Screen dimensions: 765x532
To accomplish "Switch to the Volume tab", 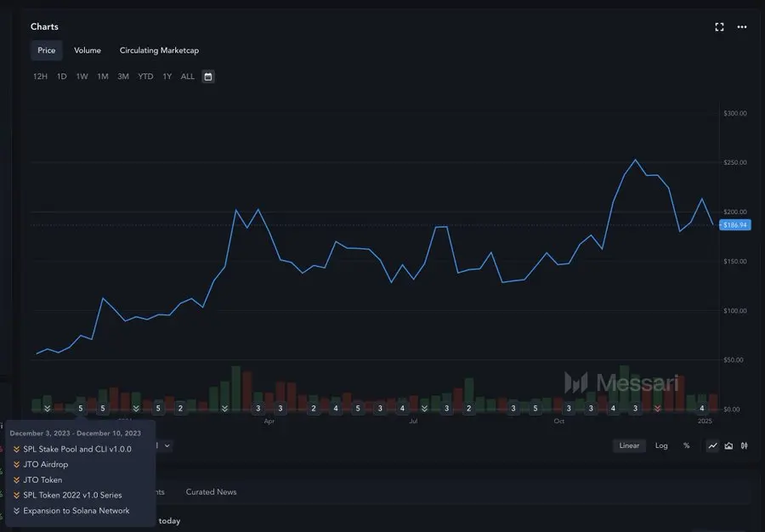I will point(88,49).
